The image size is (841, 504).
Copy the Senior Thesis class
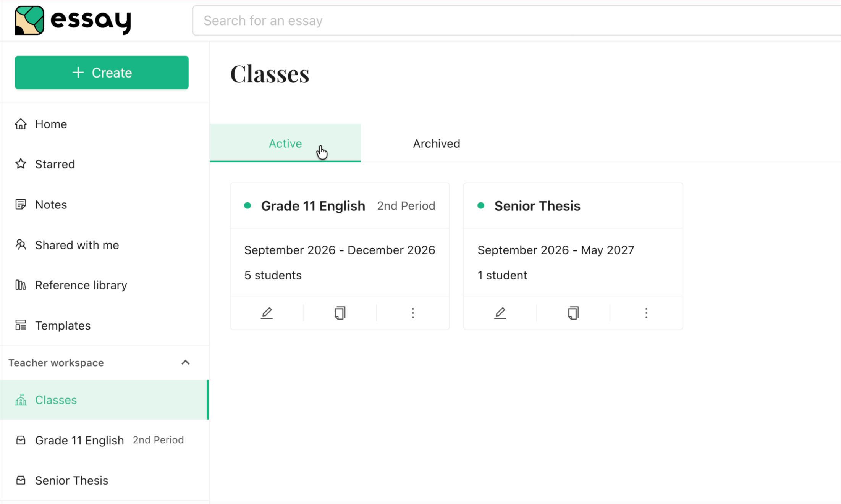[x=573, y=313]
